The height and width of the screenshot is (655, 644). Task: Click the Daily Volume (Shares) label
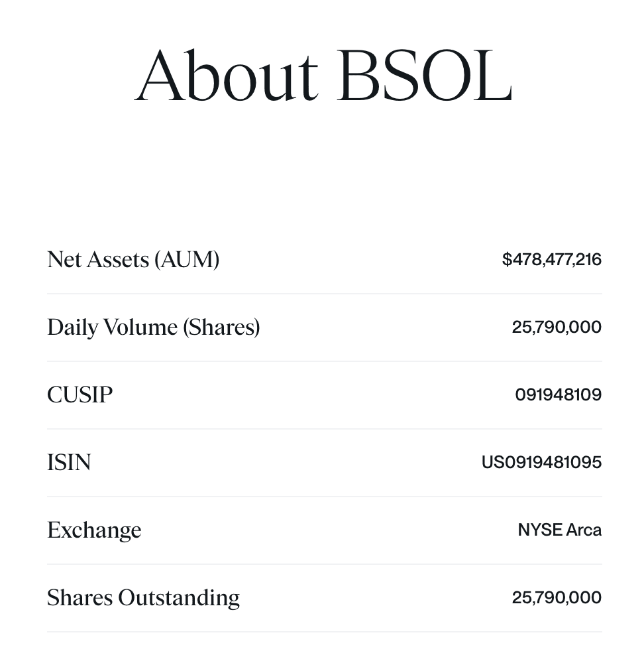[x=153, y=327]
